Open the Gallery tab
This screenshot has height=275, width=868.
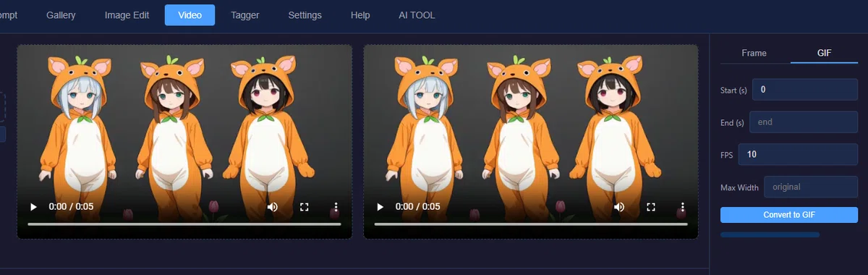[x=61, y=15]
